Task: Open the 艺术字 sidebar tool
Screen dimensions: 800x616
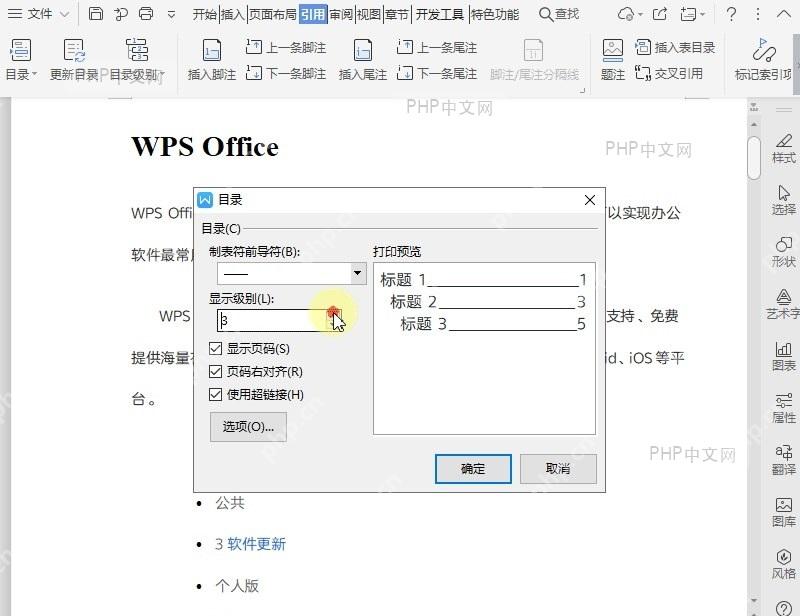Action: 784,304
